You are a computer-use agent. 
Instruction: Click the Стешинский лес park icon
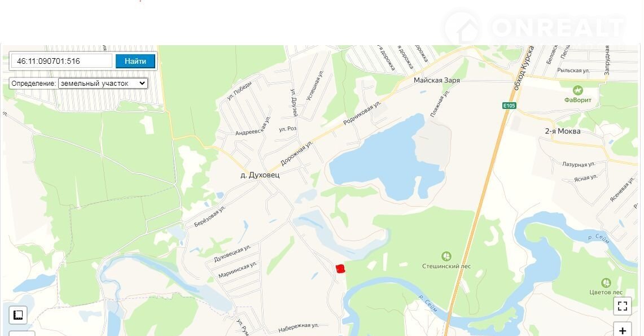point(446,256)
